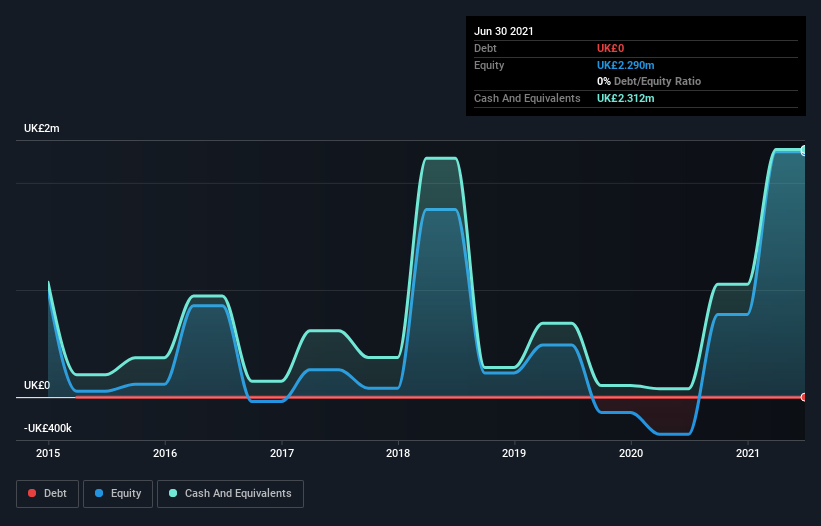Click the blue Equity legend dot

click(x=99, y=493)
